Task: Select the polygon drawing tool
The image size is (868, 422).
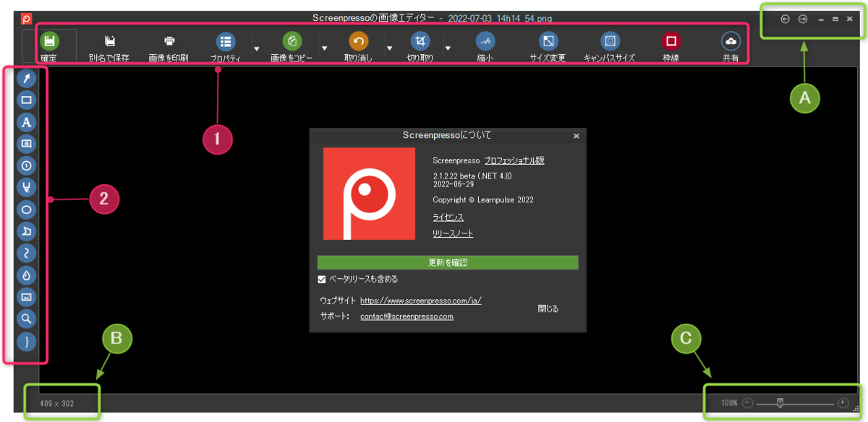Action: pyautogui.click(x=27, y=231)
